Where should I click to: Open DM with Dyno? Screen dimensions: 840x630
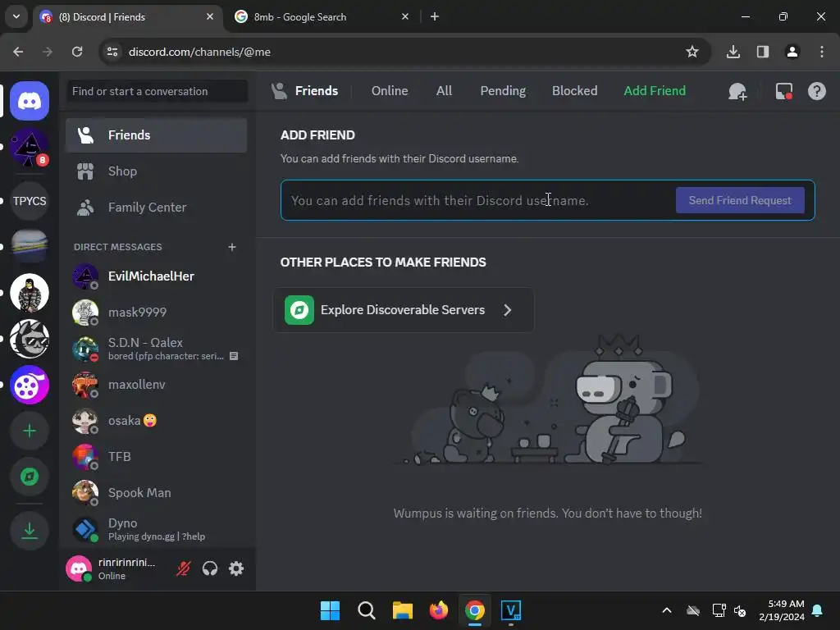coord(156,529)
